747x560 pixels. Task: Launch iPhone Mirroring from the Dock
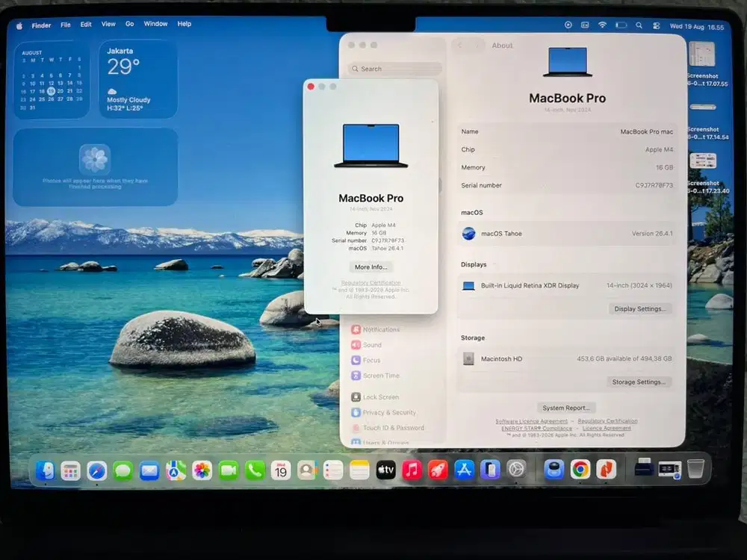coord(490,470)
